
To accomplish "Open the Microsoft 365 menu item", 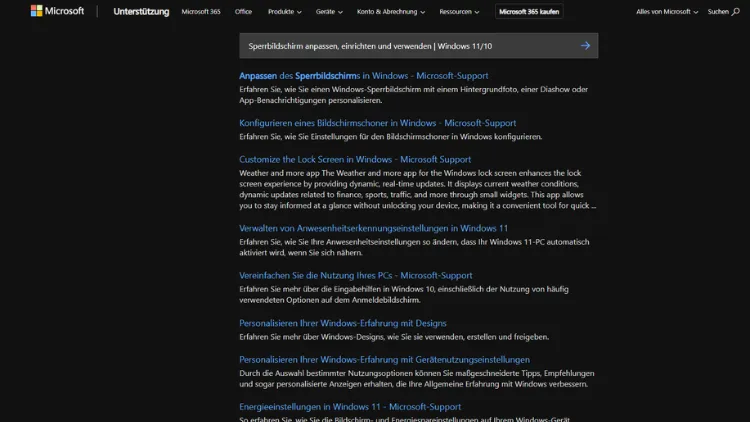I will (x=201, y=11).
